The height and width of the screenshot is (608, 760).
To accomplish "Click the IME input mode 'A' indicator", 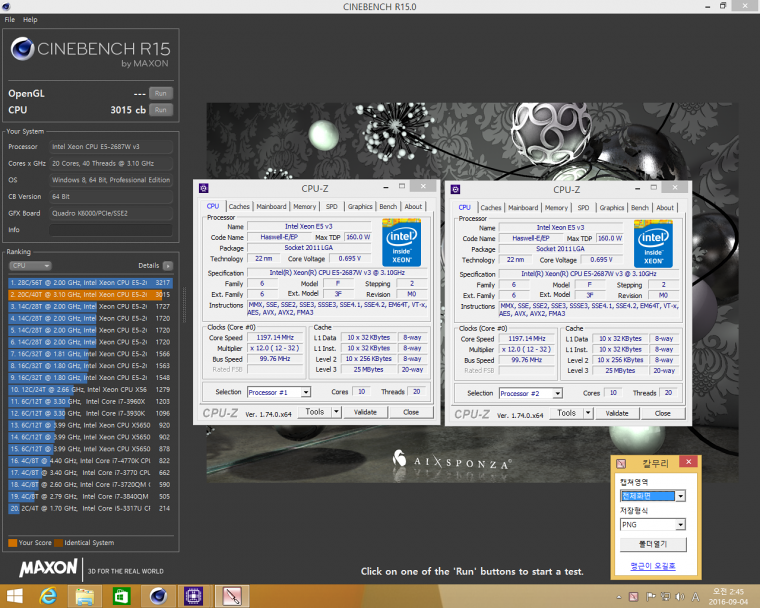I will point(696,596).
